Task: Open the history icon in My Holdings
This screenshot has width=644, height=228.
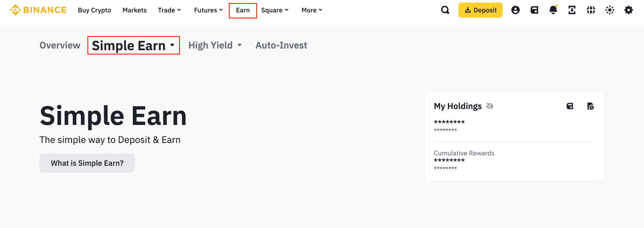Action: click(x=590, y=106)
